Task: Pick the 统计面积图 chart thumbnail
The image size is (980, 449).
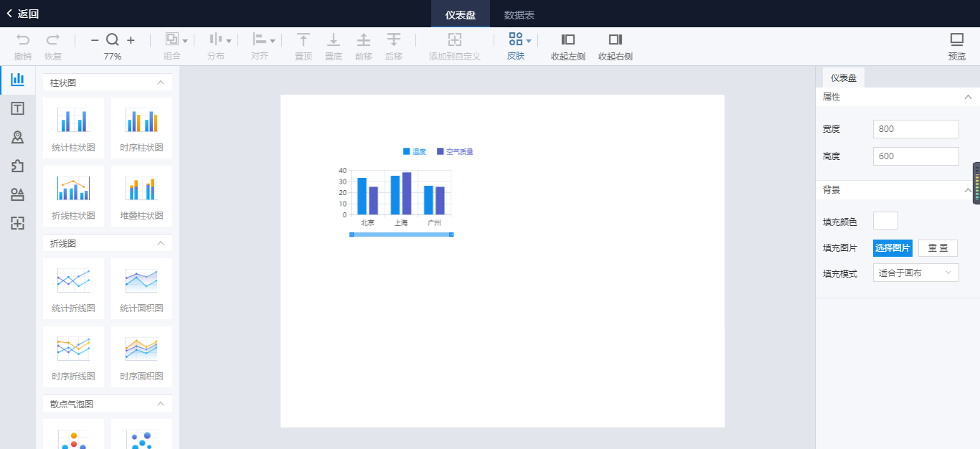Action: (141, 289)
